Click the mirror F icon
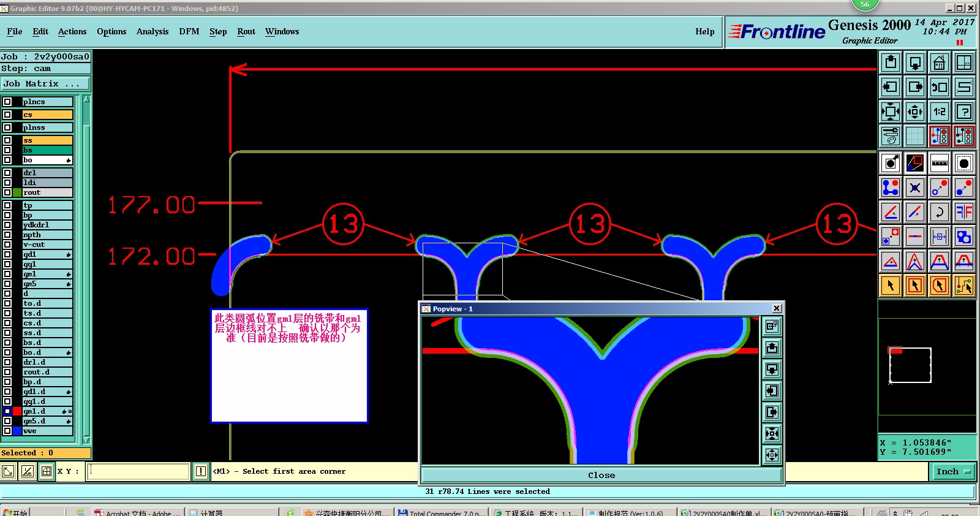This screenshot has height=516, width=980. (x=964, y=212)
